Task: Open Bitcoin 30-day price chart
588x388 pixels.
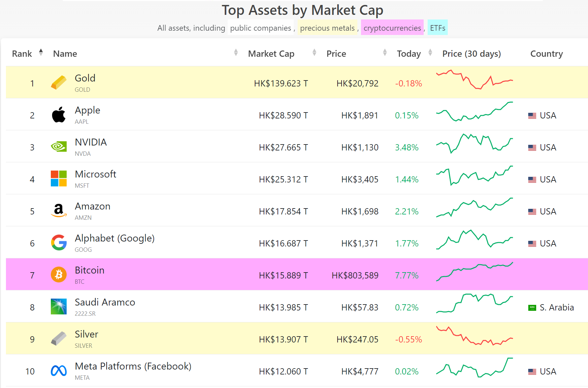Action: click(x=474, y=272)
